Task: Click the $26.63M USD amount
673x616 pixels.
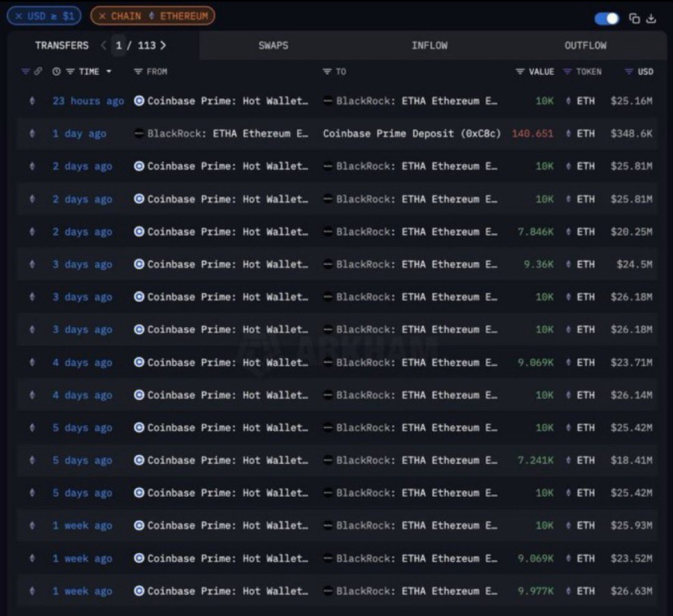Action: 631,591
